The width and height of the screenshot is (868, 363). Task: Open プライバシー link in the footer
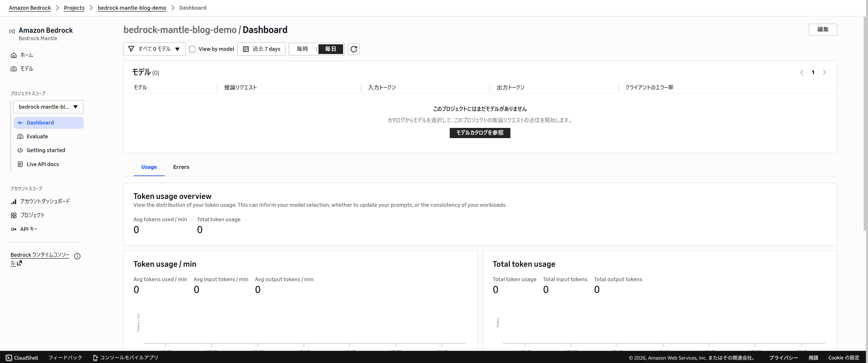[783, 358]
